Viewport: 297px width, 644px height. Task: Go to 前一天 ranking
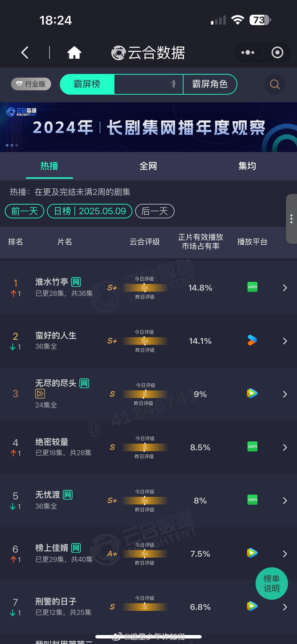[x=24, y=211]
